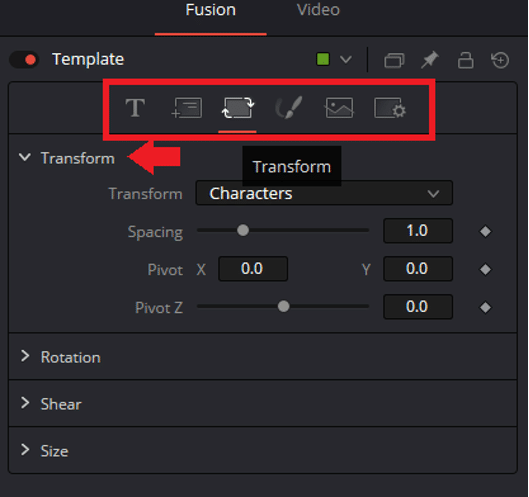Image resolution: width=529 pixels, height=497 pixels.
Task: Select the Transform tab icon
Action: coord(238,108)
